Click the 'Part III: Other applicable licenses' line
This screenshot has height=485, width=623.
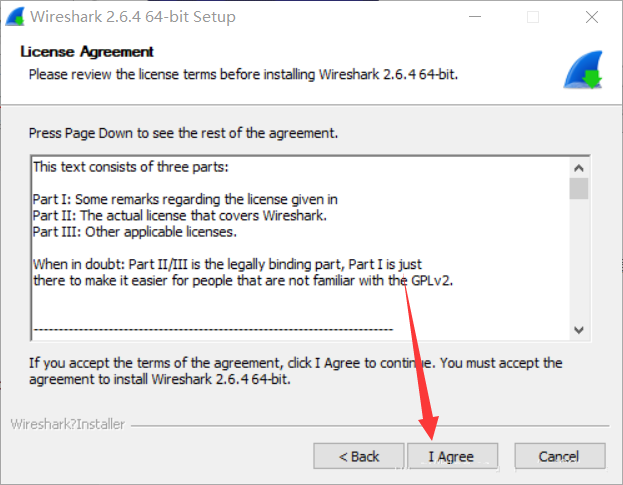[x=135, y=232]
